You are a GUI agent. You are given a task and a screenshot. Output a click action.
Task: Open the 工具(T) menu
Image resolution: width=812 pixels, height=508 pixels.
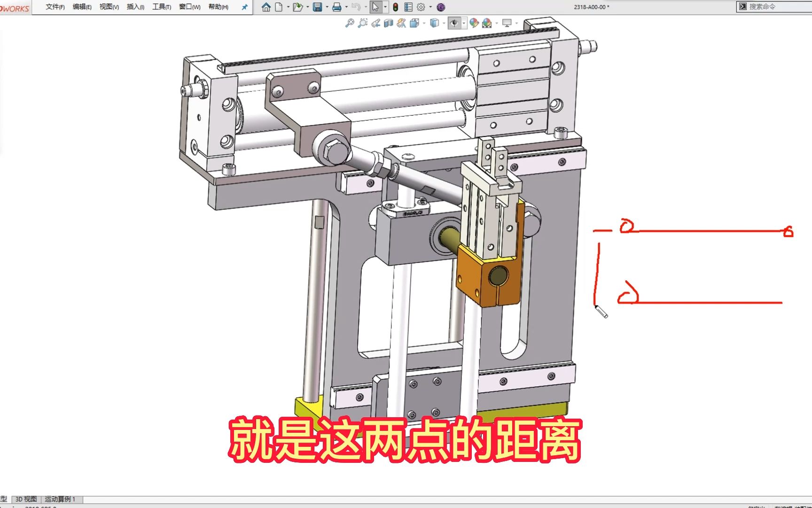[162, 7]
